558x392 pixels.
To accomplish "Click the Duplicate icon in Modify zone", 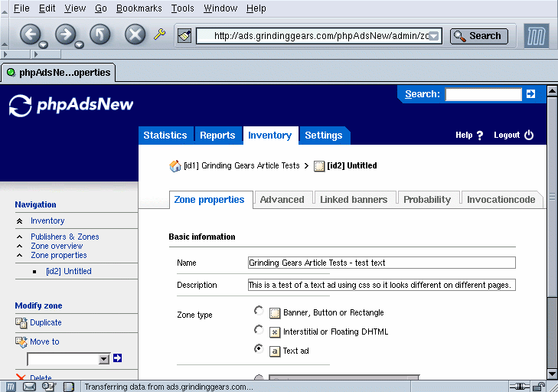I will click(21, 322).
